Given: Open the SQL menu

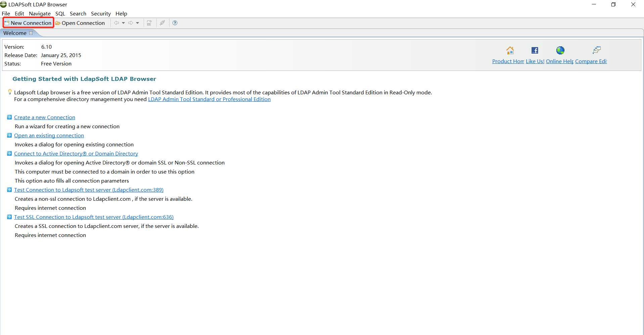Looking at the screenshot, I should (60, 13).
